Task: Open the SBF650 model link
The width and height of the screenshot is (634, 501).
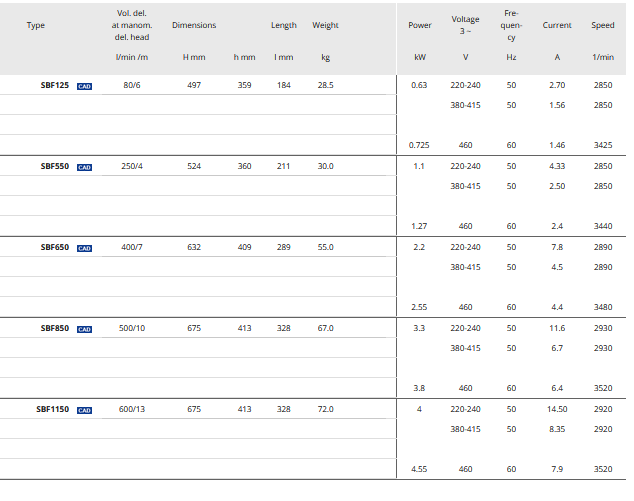Action: 54,248
